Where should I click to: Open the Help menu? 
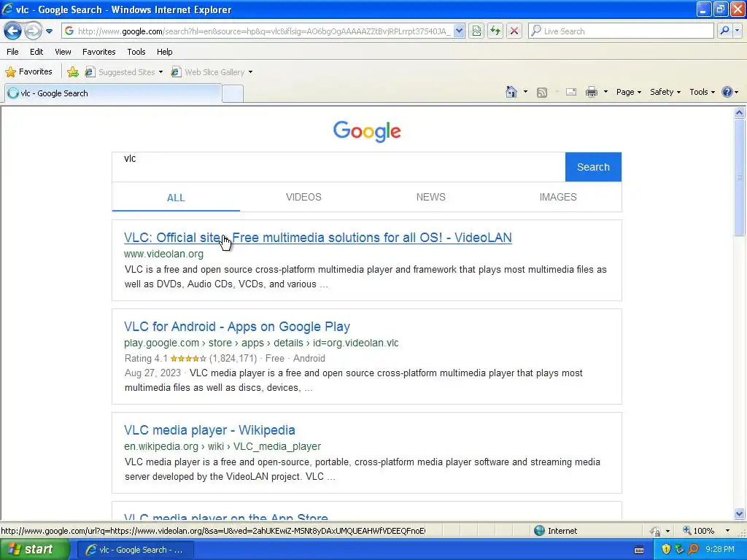pos(165,52)
